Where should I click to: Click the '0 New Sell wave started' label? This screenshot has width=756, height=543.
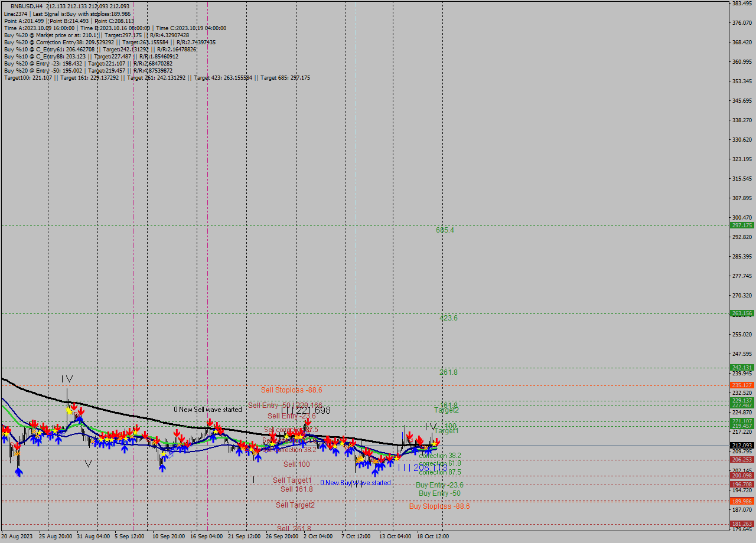pyautogui.click(x=207, y=409)
